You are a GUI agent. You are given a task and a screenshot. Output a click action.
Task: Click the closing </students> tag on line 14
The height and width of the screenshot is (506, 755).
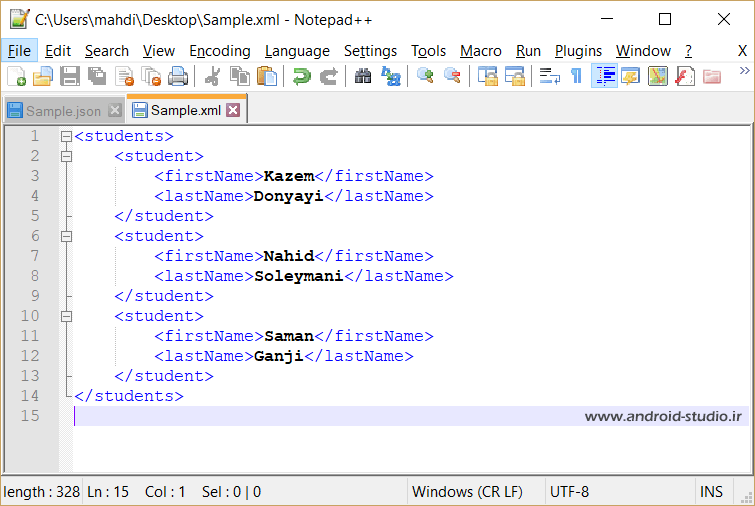(x=129, y=396)
